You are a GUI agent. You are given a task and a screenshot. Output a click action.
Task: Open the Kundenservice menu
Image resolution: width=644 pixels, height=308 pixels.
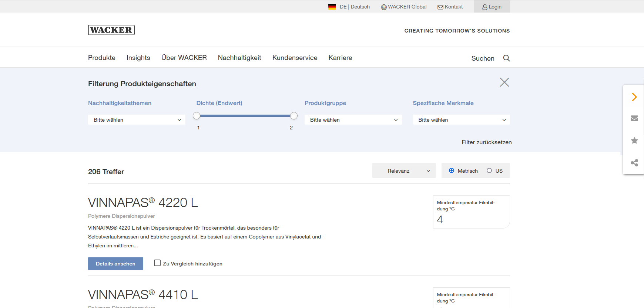point(295,58)
